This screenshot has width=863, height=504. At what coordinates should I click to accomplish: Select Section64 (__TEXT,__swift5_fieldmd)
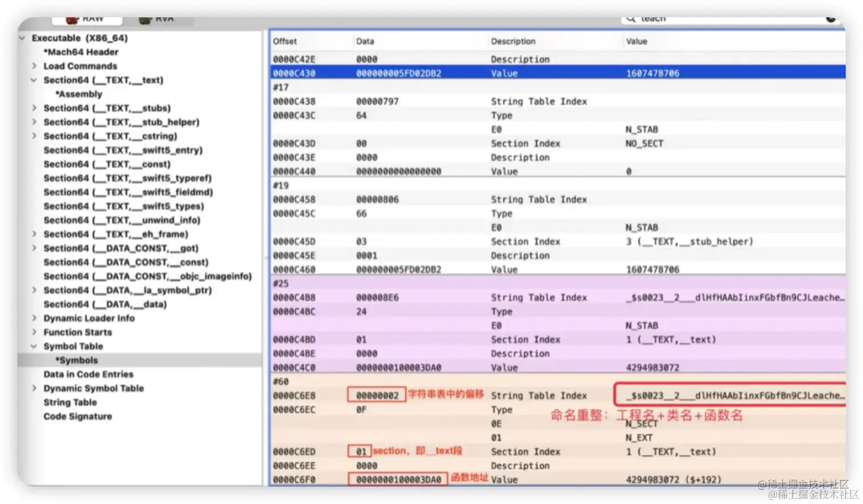pos(128,192)
